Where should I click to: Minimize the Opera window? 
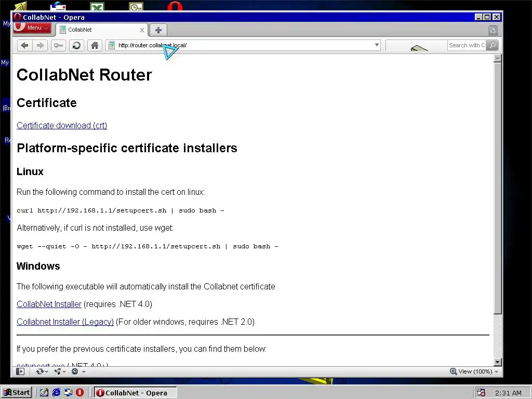coord(478,17)
